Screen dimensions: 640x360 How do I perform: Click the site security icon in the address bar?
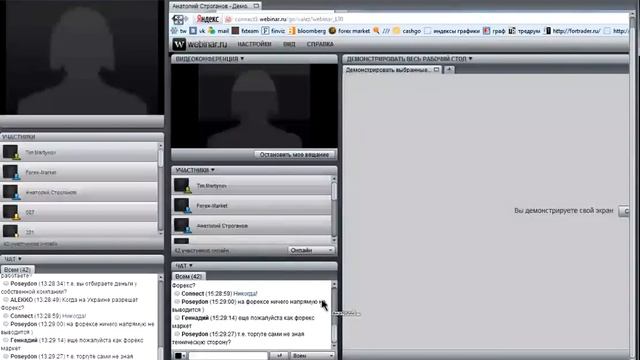[229, 19]
